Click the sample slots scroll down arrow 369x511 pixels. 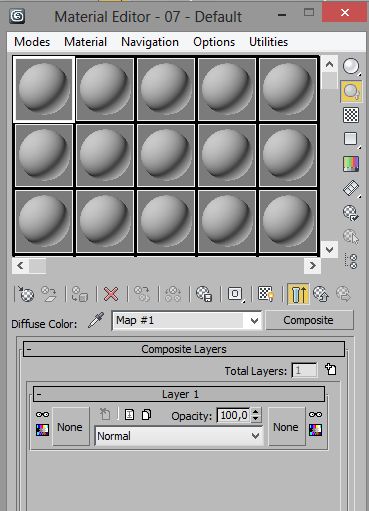(x=329, y=249)
